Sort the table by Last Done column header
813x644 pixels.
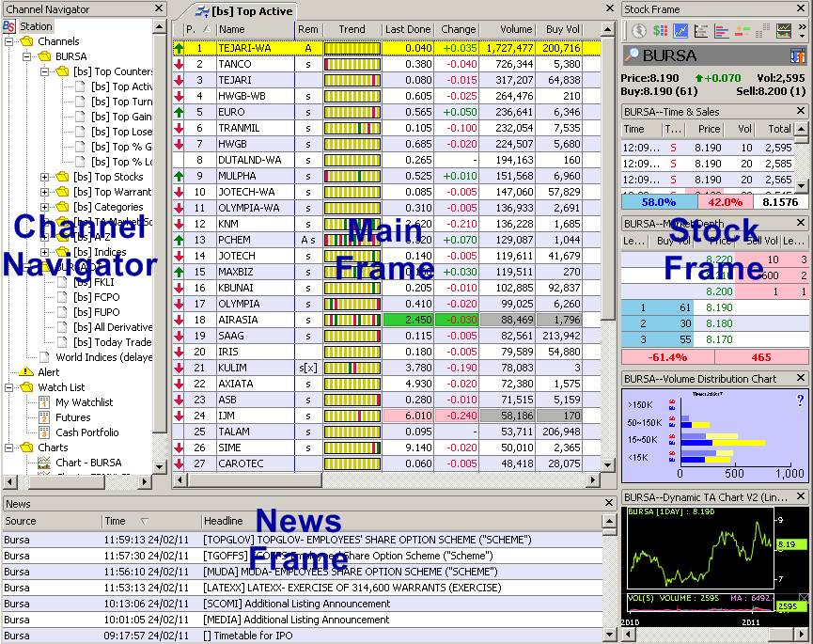coord(408,29)
